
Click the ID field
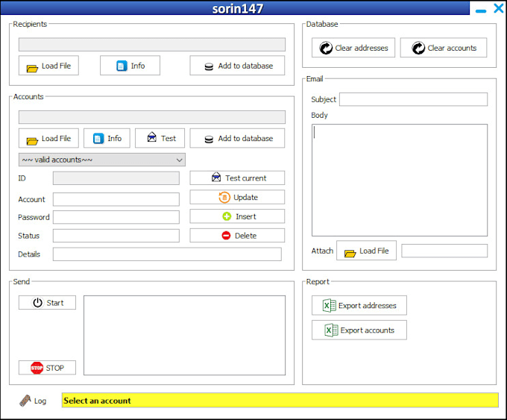tap(116, 178)
